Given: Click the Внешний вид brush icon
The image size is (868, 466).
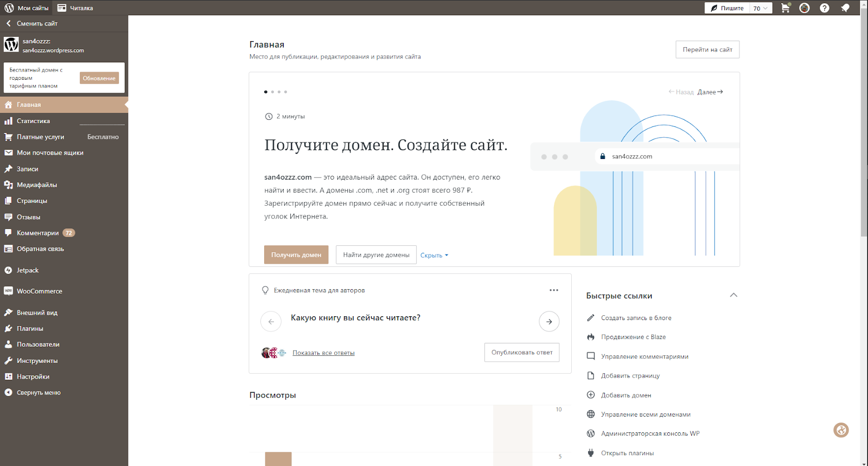Looking at the screenshot, I should (8, 312).
